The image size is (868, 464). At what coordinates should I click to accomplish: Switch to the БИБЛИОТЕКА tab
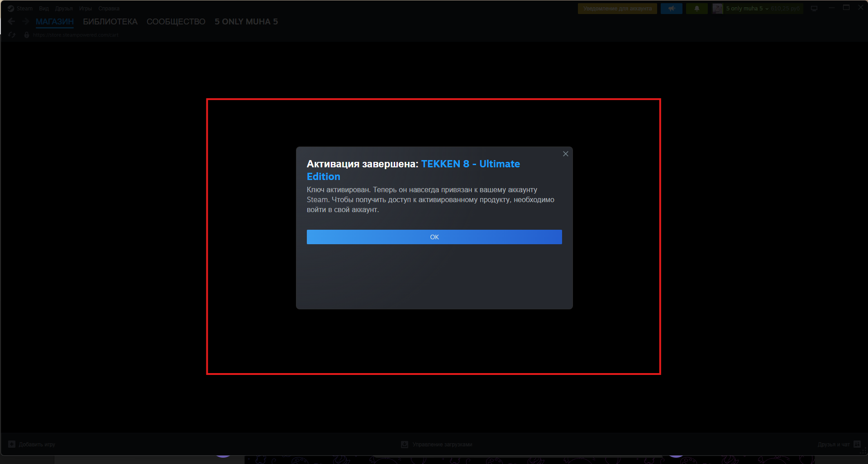coord(110,22)
